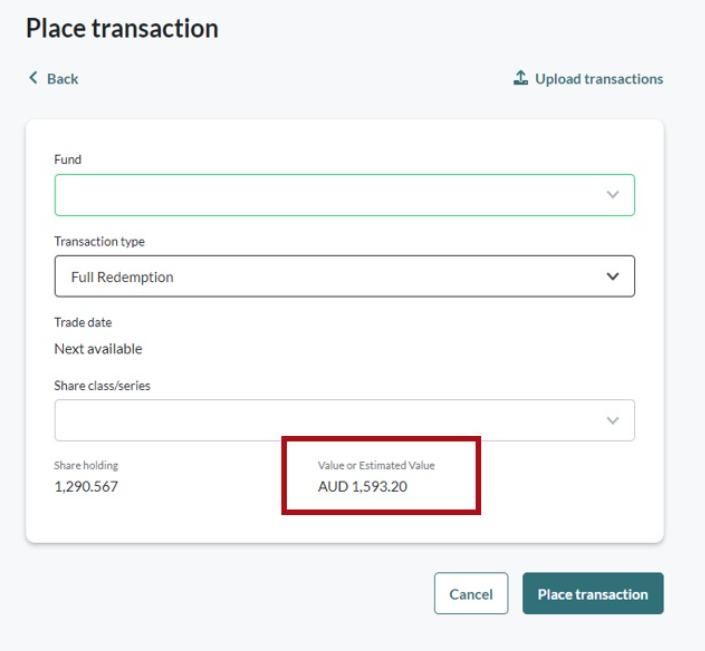Click the Place transaction page heading
Screen dimensions: 705x651
click(122, 28)
